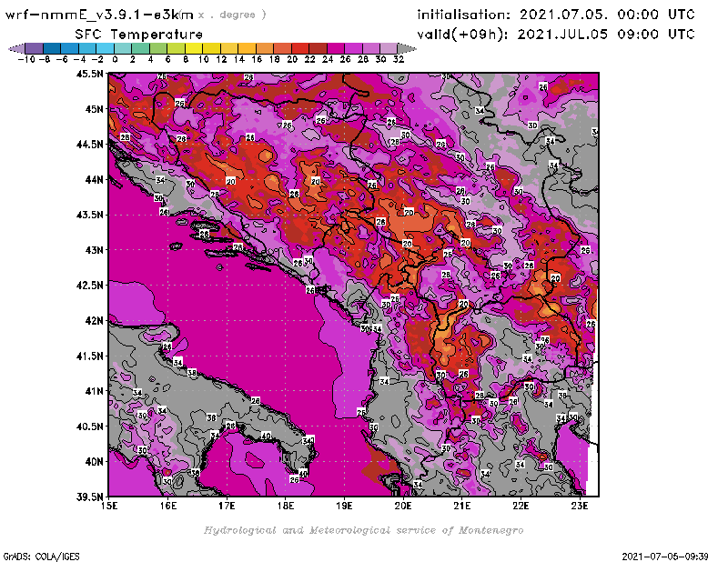Click the light purple arrow swatch below -10

pyautogui.click(x=16, y=48)
